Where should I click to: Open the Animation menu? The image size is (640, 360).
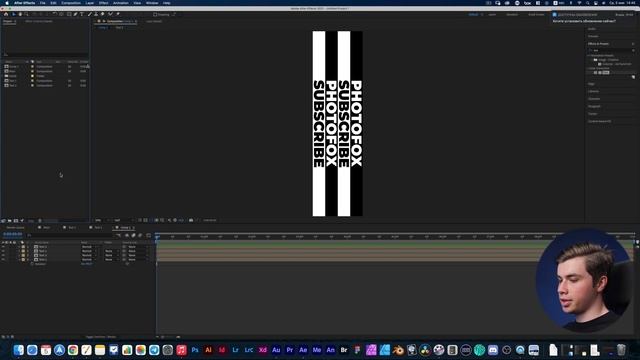(121, 3)
